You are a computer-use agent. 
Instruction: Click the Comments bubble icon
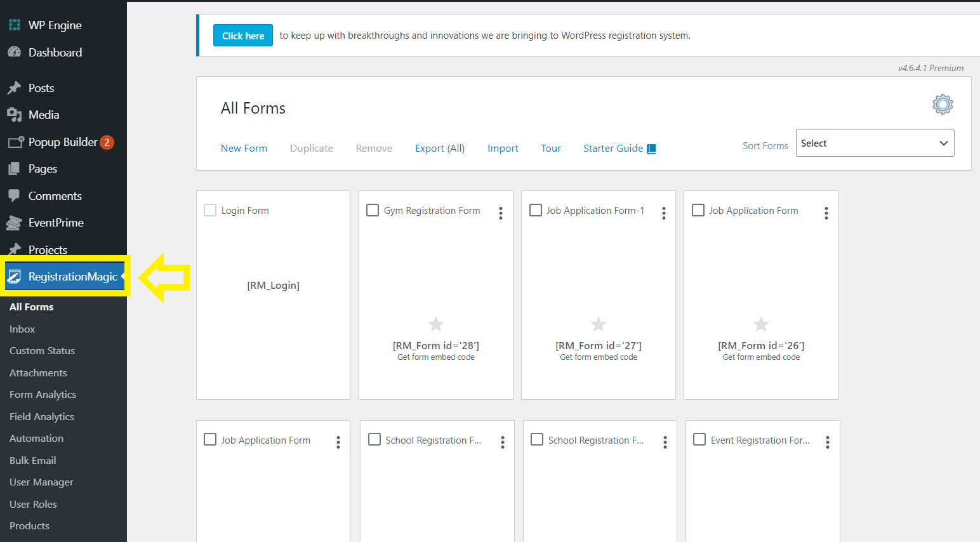coord(15,195)
